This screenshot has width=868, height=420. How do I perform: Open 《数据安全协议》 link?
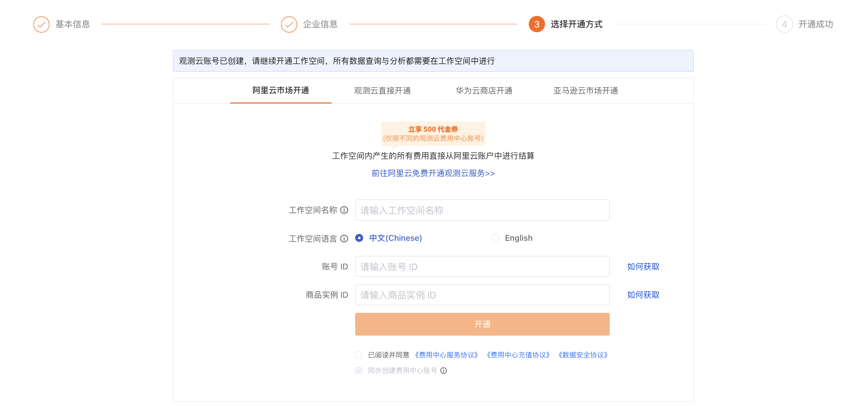583,355
